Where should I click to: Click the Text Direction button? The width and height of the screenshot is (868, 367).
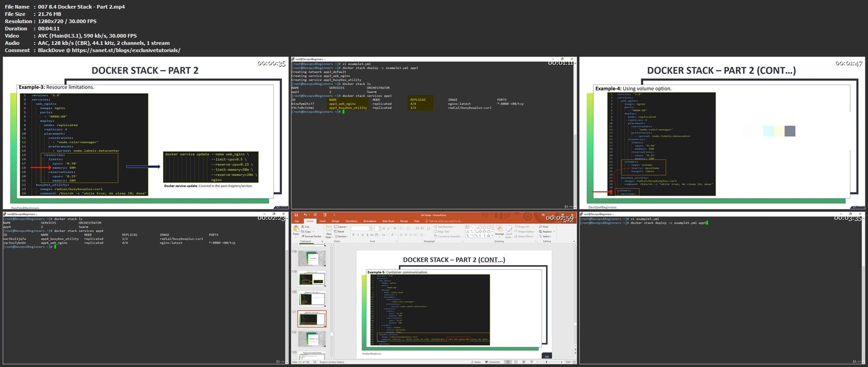[x=444, y=227]
